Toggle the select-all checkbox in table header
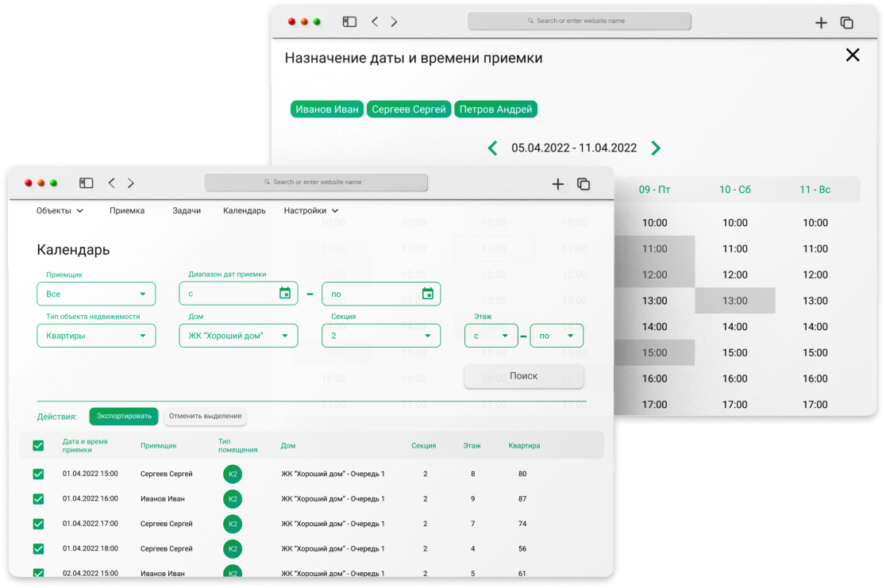The height and width of the screenshot is (588, 886). 38,445
